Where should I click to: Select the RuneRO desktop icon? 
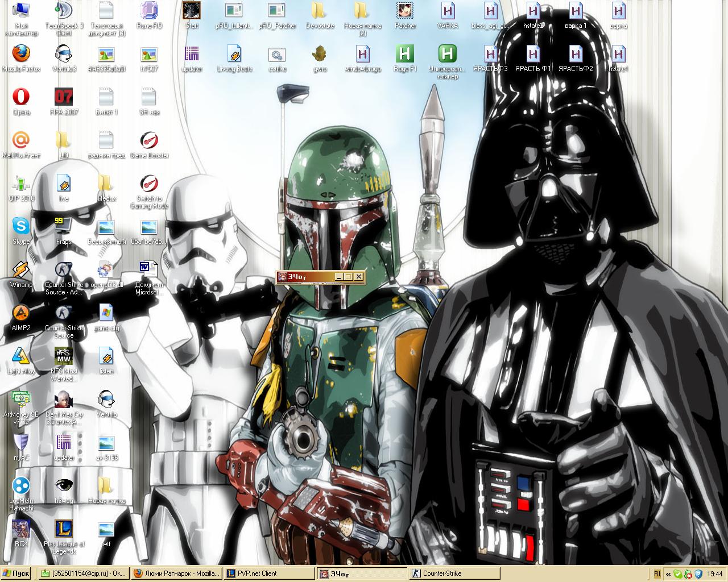149,15
